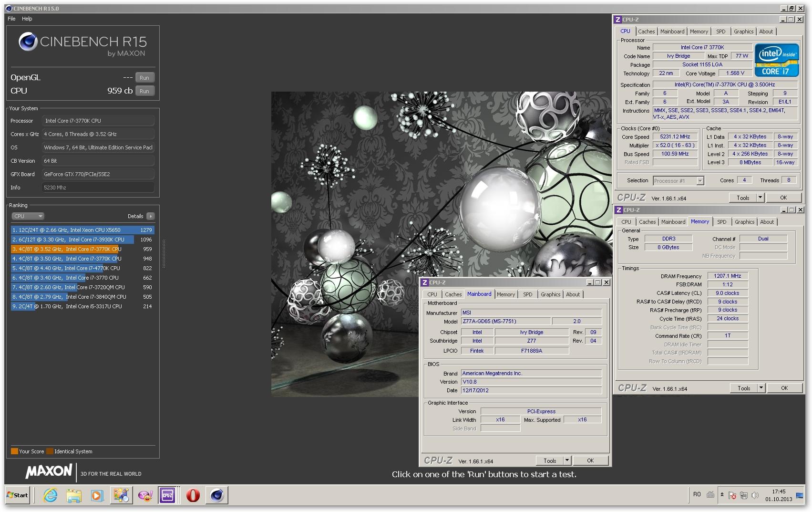812x512 pixels.
Task: Click OK in Memory CPU-Z window
Action: point(784,388)
